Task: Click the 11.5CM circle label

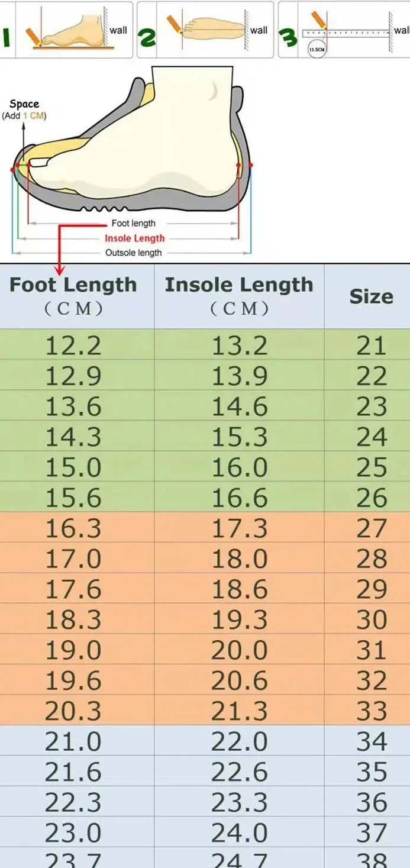Action: 317,49
